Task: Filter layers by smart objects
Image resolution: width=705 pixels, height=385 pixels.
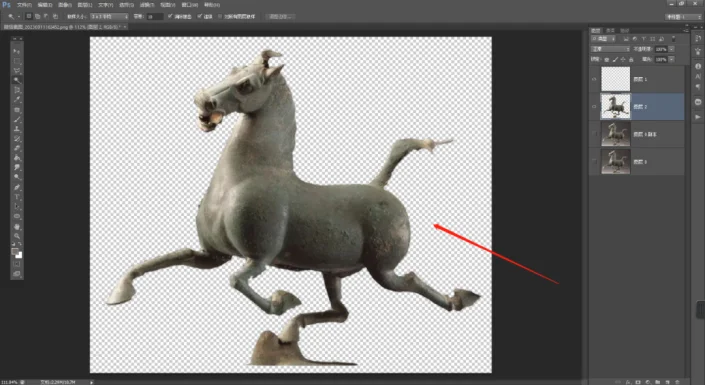Action: 661,39
